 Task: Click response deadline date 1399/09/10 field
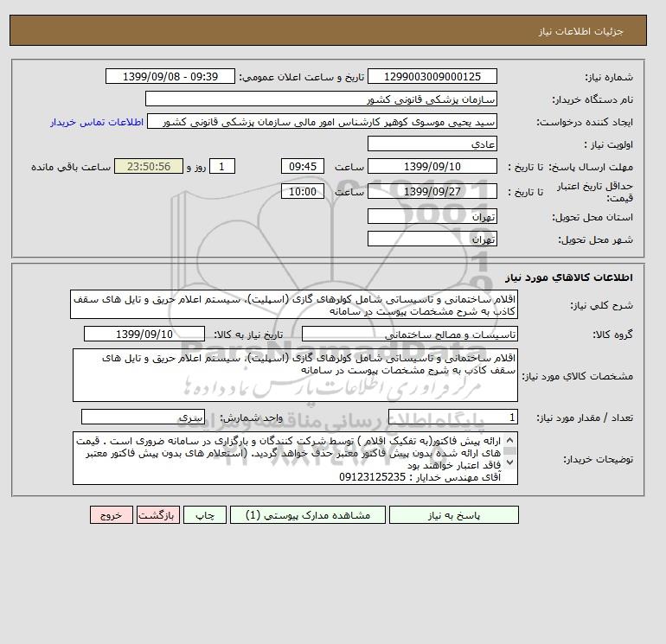(x=432, y=167)
